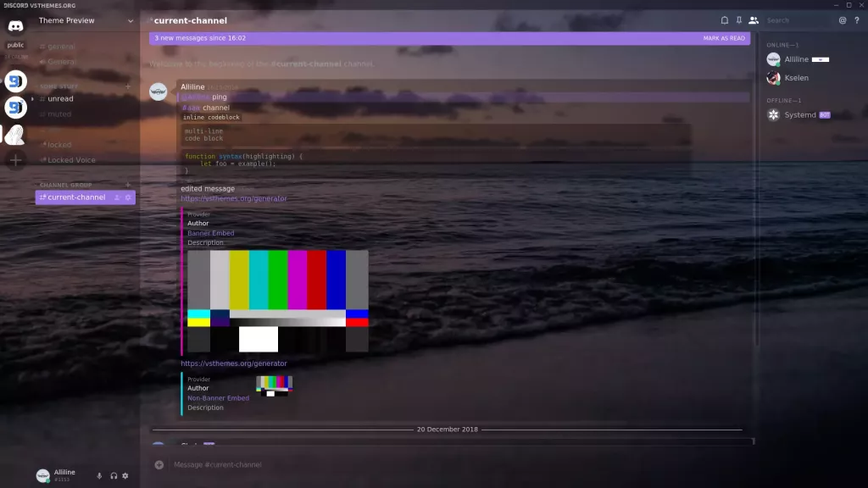The height and width of the screenshot is (488, 868).
Task: Open the Theme Preview server dropdown
Action: [85, 20]
